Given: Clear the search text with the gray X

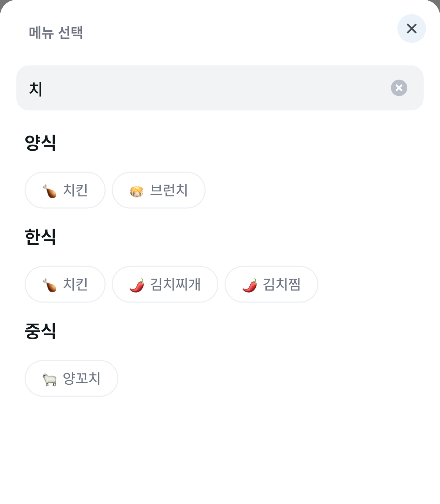Looking at the screenshot, I should click(x=399, y=88).
